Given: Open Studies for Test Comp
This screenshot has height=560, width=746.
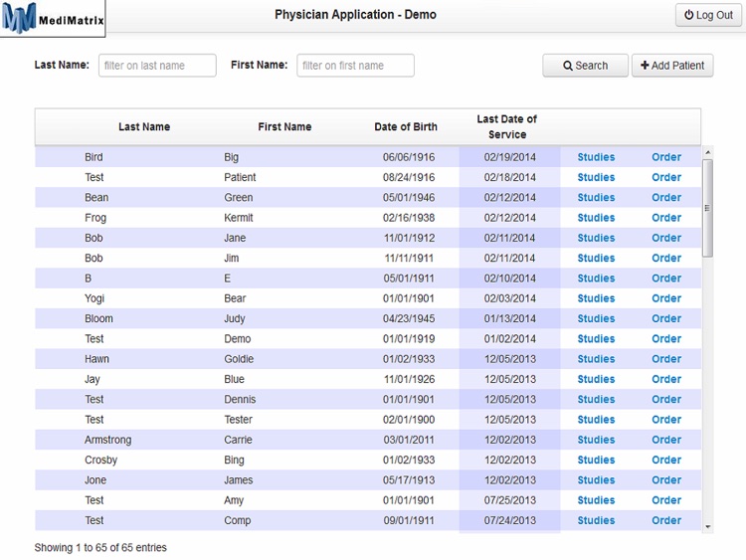Looking at the screenshot, I should [596, 520].
